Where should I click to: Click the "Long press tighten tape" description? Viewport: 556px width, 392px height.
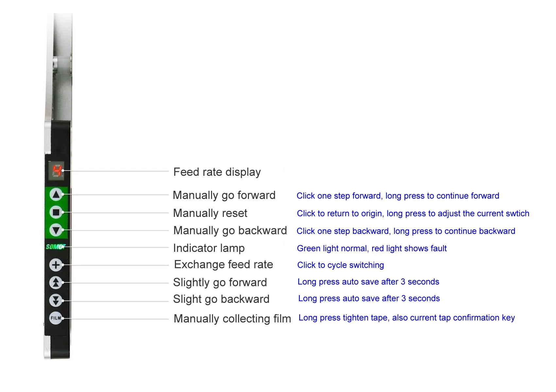[x=407, y=318]
